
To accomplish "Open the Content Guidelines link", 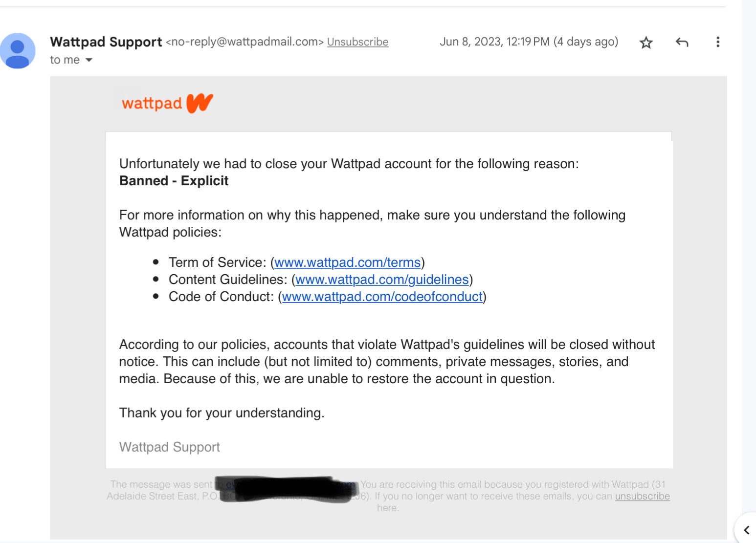I will (382, 279).
